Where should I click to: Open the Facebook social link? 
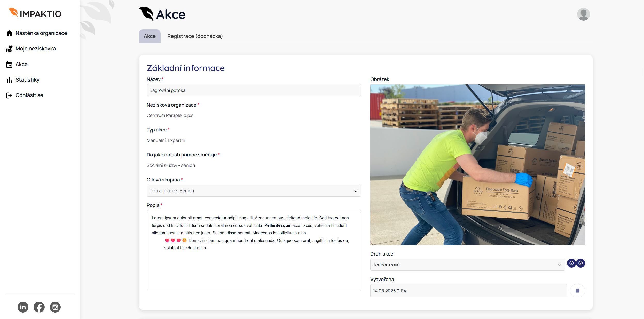tap(39, 307)
